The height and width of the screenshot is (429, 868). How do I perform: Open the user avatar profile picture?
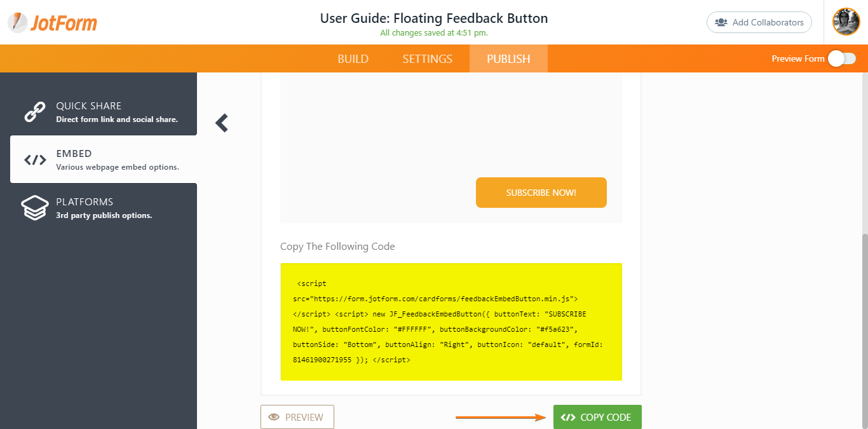[846, 22]
